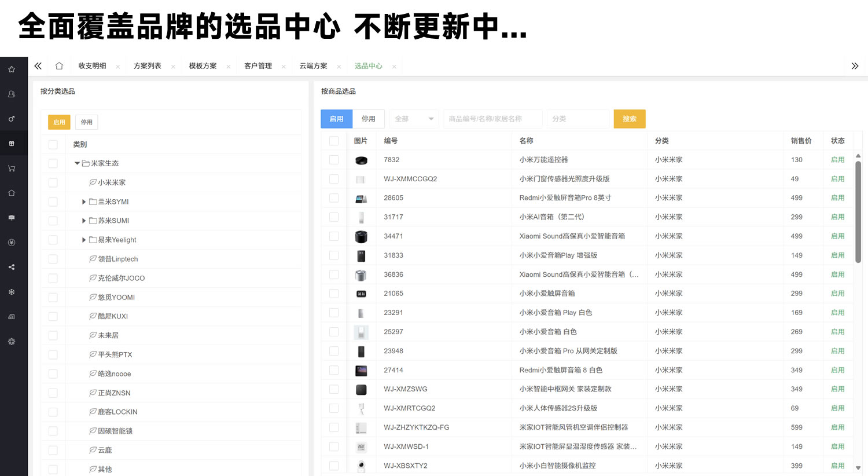Screen dimensions: 868x476
Task: Collapse the 米家生态 tree folder
Action: [77, 163]
